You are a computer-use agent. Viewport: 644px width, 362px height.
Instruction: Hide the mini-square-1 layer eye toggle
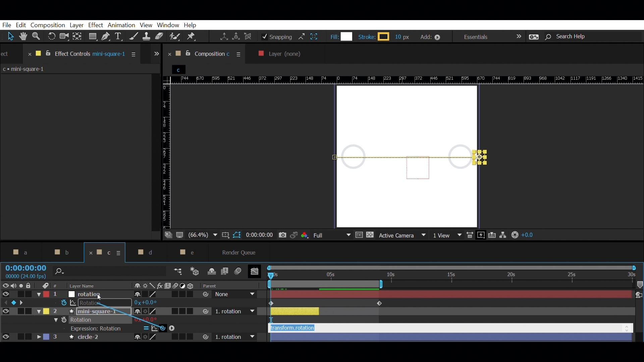point(6,312)
